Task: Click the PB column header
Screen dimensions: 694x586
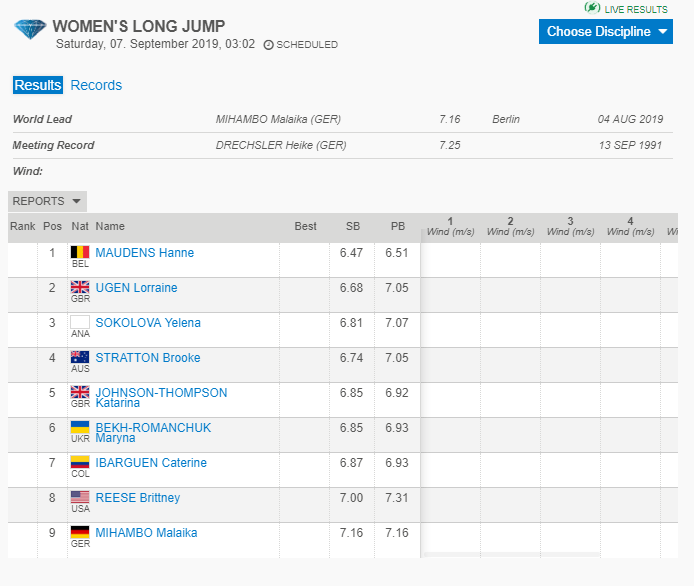Action: [x=397, y=227]
